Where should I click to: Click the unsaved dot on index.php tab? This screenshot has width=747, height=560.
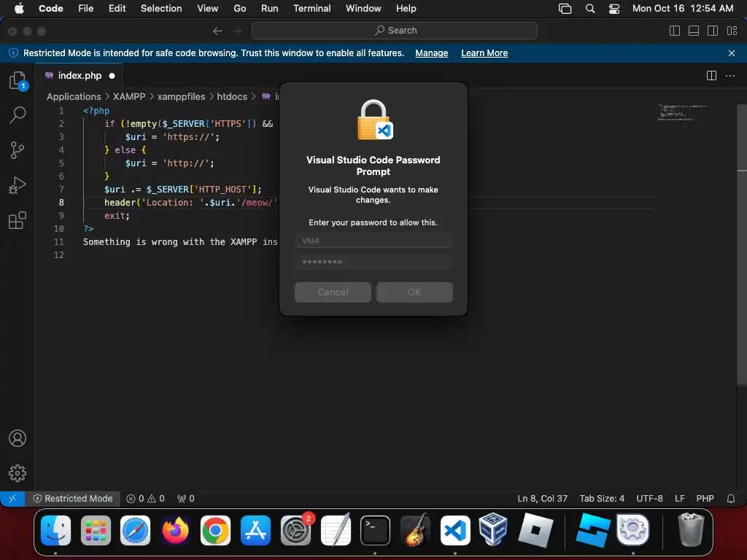click(x=112, y=76)
